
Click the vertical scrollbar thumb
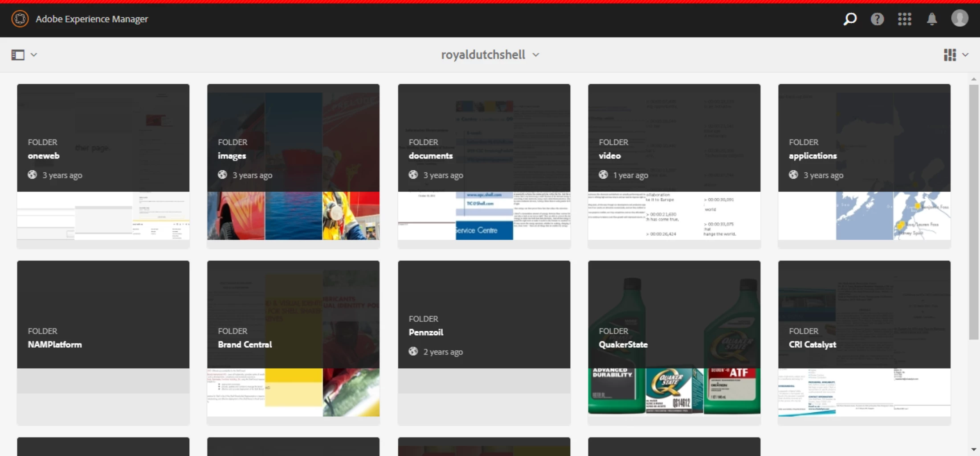click(x=974, y=212)
